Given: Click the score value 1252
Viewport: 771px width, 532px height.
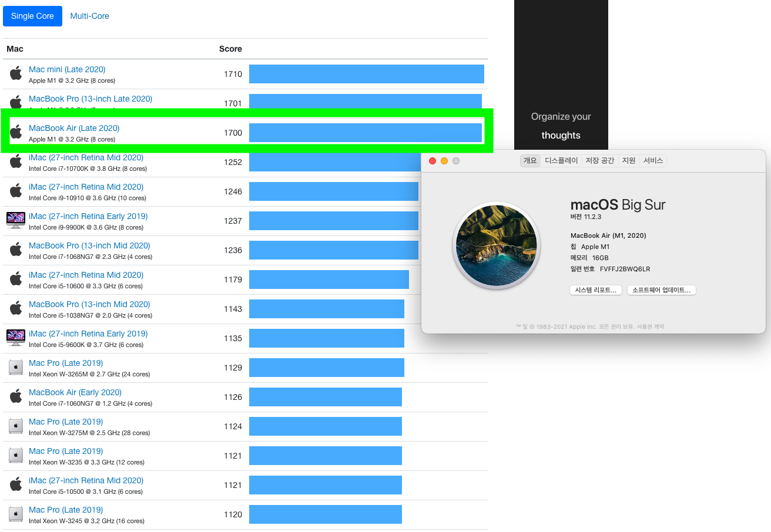Looking at the screenshot, I should [233, 162].
